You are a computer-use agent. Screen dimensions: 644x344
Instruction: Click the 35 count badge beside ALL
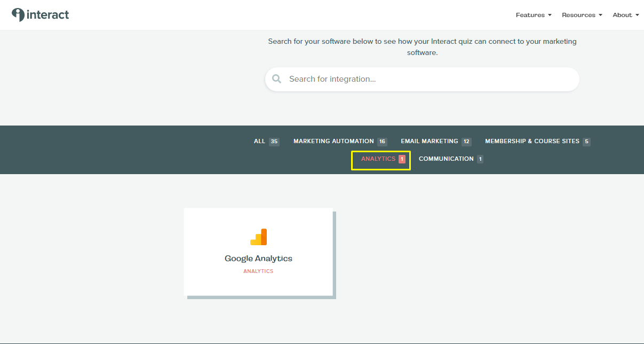[x=274, y=142]
